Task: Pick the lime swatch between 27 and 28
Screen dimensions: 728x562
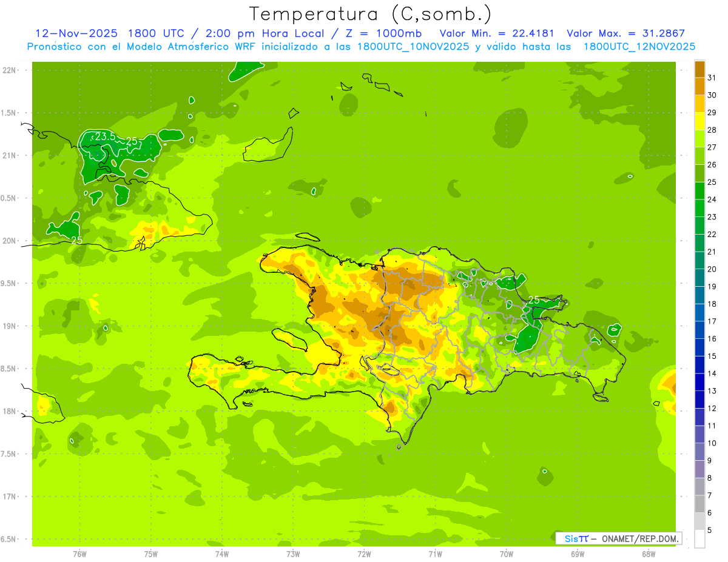Action: click(x=699, y=138)
